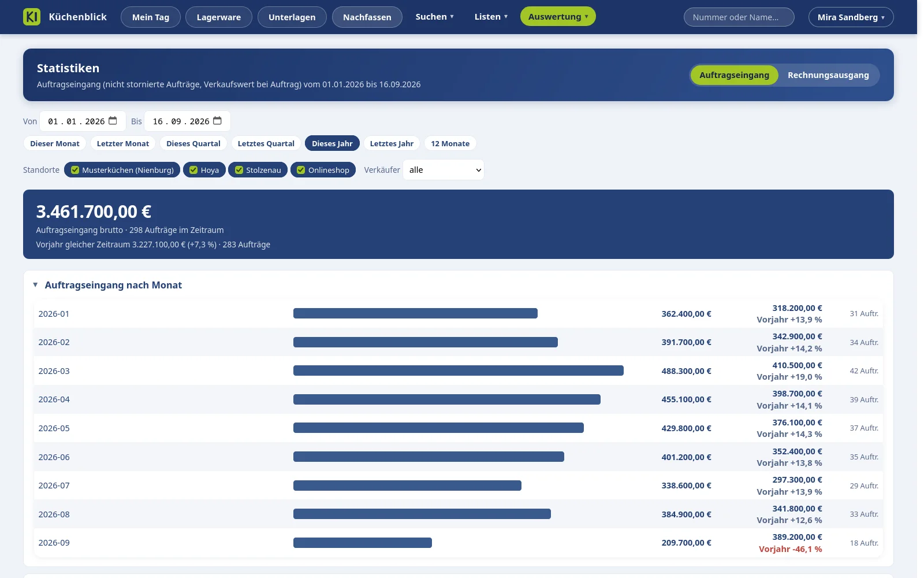924x578 pixels.
Task: Open the Listen dropdown menu
Action: point(491,17)
